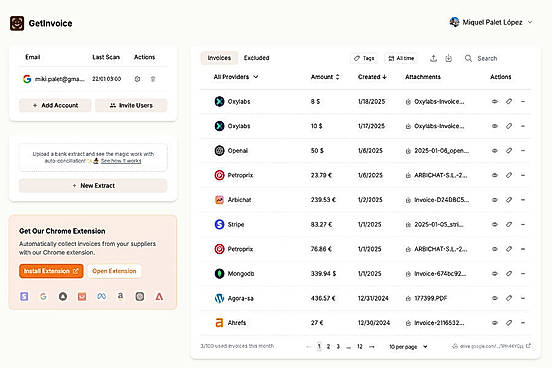
Task: Open the Tags filter
Action: 364,58
